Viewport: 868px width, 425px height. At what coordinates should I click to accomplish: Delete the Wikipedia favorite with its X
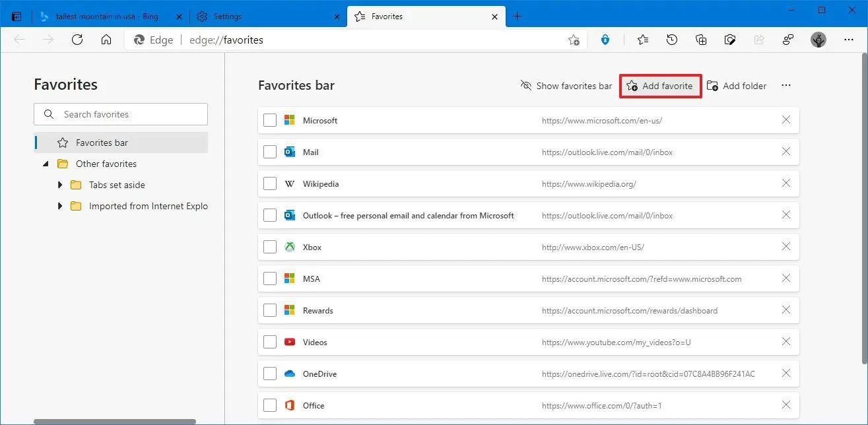[x=786, y=183]
